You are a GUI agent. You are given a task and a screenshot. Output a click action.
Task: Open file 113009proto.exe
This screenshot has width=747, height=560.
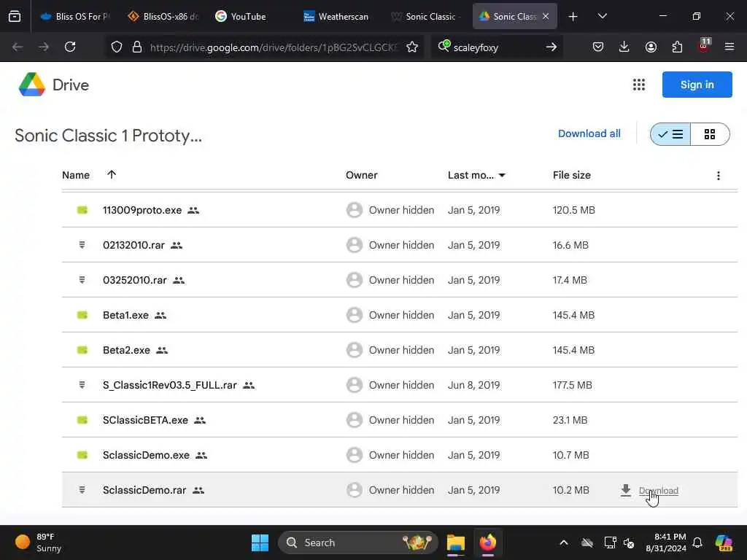pos(142,210)
